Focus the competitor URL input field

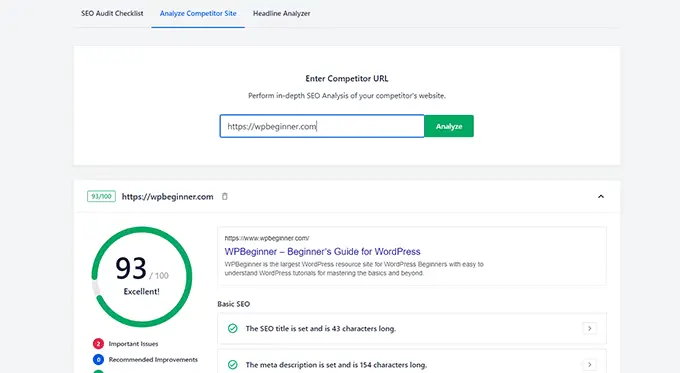coord(322,126)
